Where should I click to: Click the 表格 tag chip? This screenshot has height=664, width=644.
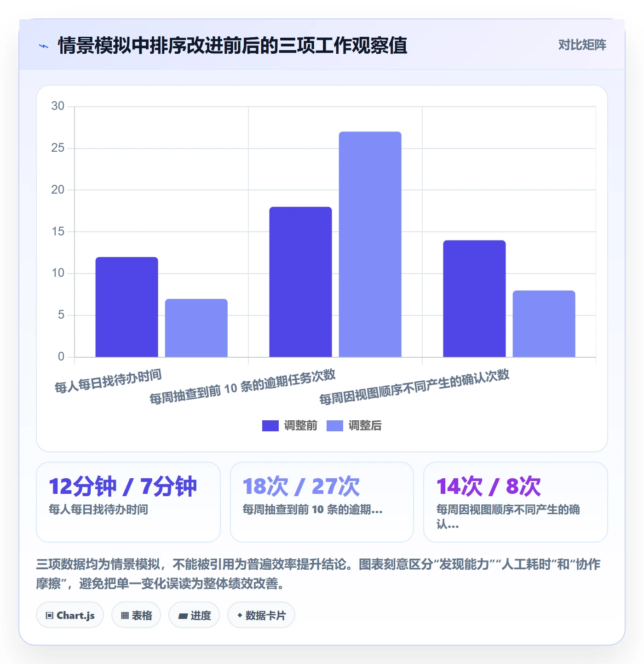point(136,615)
